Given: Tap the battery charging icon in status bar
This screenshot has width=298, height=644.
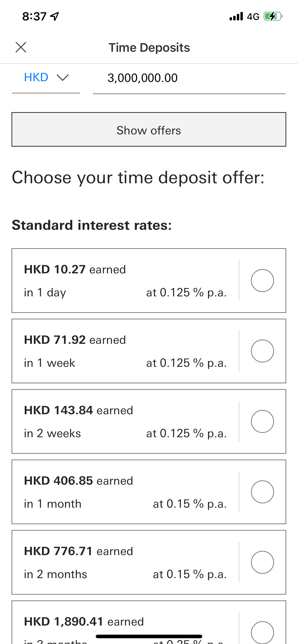Looking at the screenshot, I should click(x=273, y=17).
